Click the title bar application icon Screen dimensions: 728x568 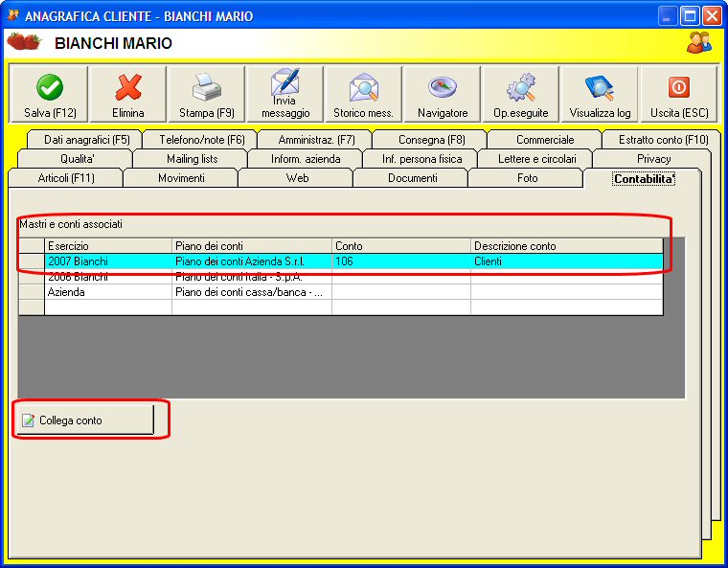click(x=12, y=15)
